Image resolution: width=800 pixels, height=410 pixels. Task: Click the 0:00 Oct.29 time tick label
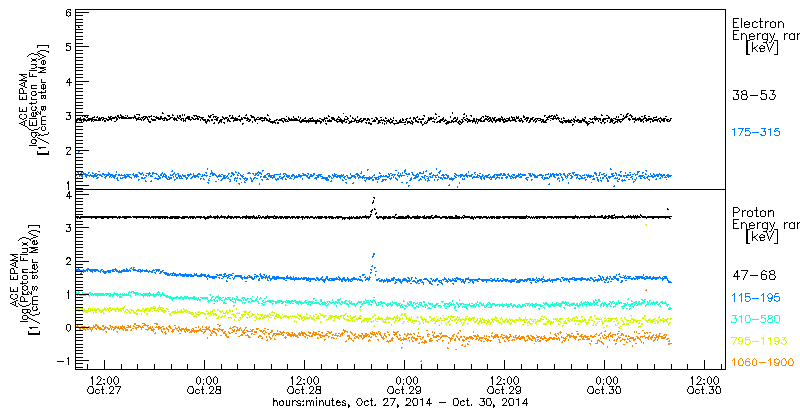(x=405, y=385)
